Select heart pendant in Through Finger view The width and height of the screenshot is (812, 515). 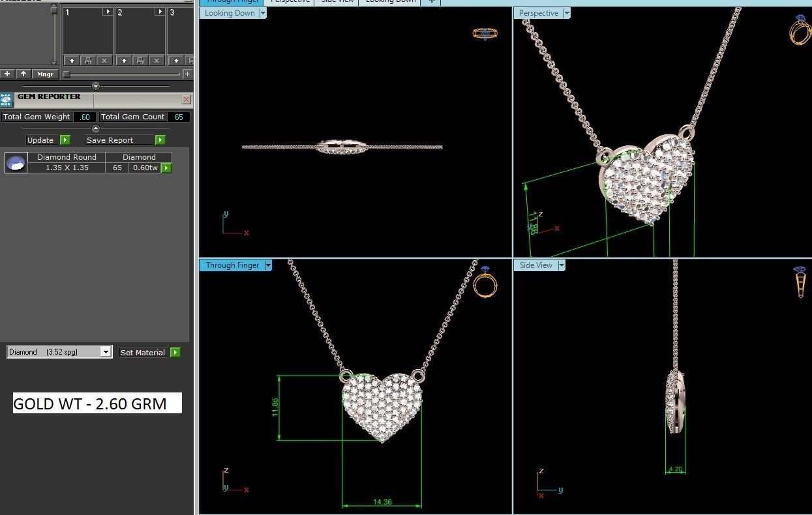(x=382, y=407)
